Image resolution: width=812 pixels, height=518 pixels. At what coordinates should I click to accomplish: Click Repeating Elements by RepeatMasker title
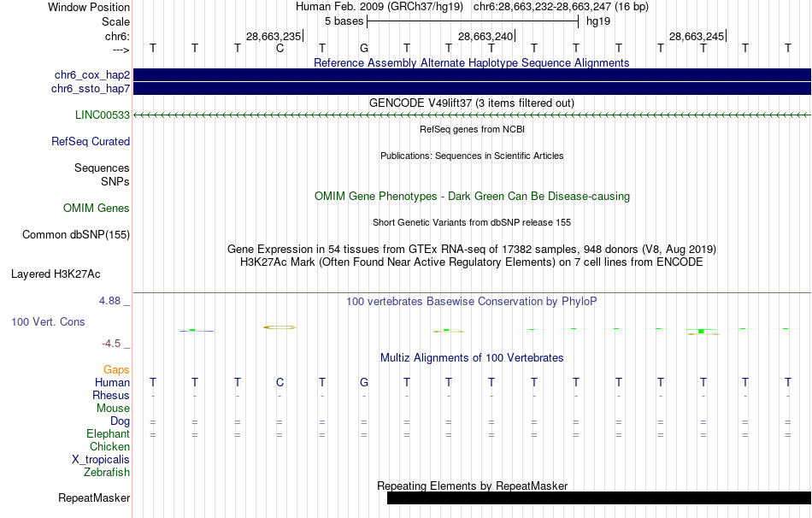click(473, 486)
